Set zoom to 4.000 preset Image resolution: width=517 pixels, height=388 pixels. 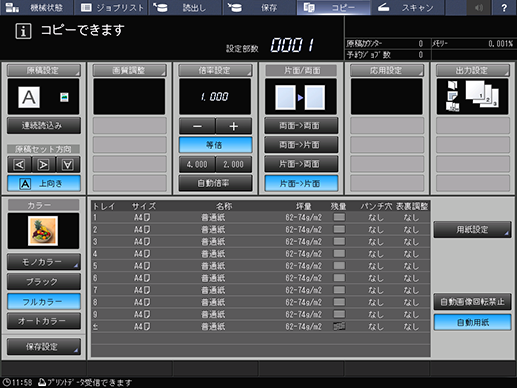[197, 164]
